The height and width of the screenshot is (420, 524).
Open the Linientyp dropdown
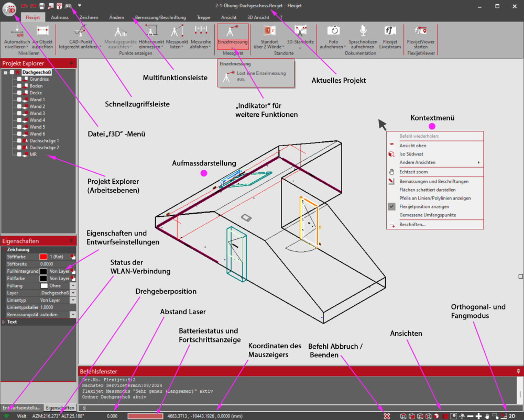pos(72,300)
